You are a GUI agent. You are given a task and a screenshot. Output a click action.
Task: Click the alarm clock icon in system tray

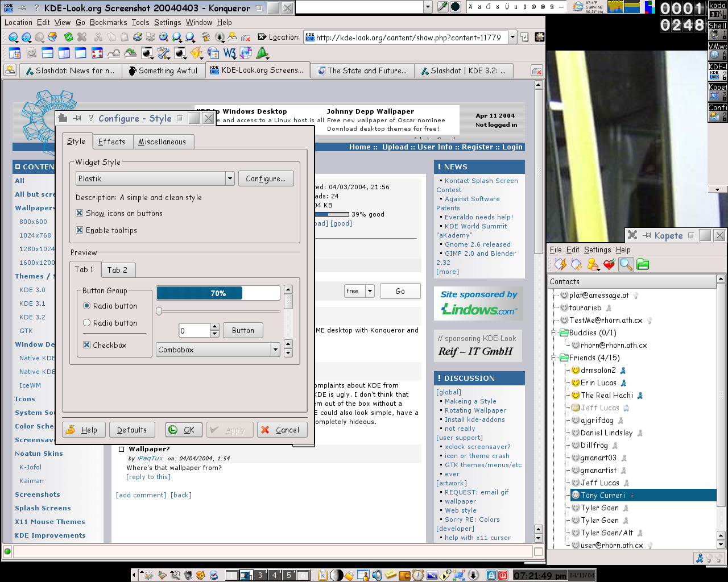(x=418, y=575)
